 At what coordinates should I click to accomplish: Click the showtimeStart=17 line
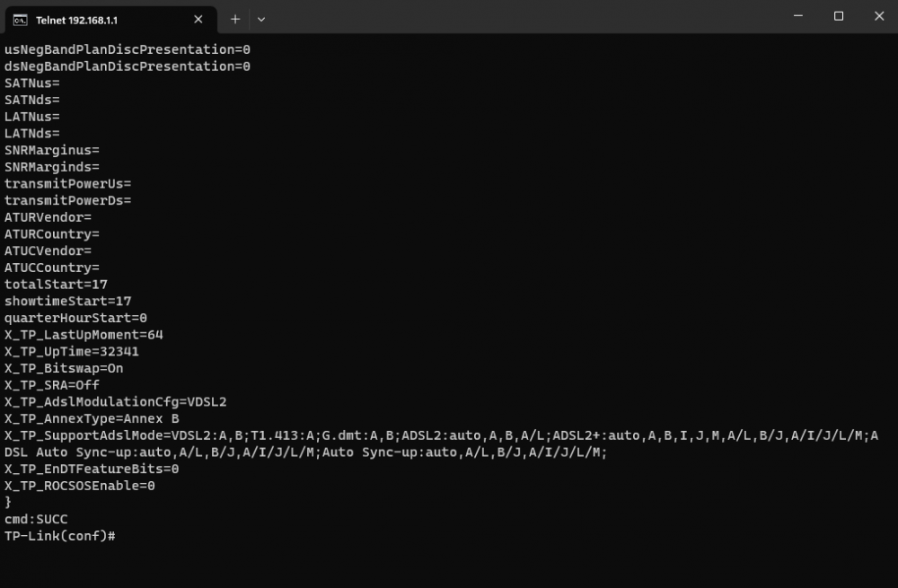[x=67, y=302]
